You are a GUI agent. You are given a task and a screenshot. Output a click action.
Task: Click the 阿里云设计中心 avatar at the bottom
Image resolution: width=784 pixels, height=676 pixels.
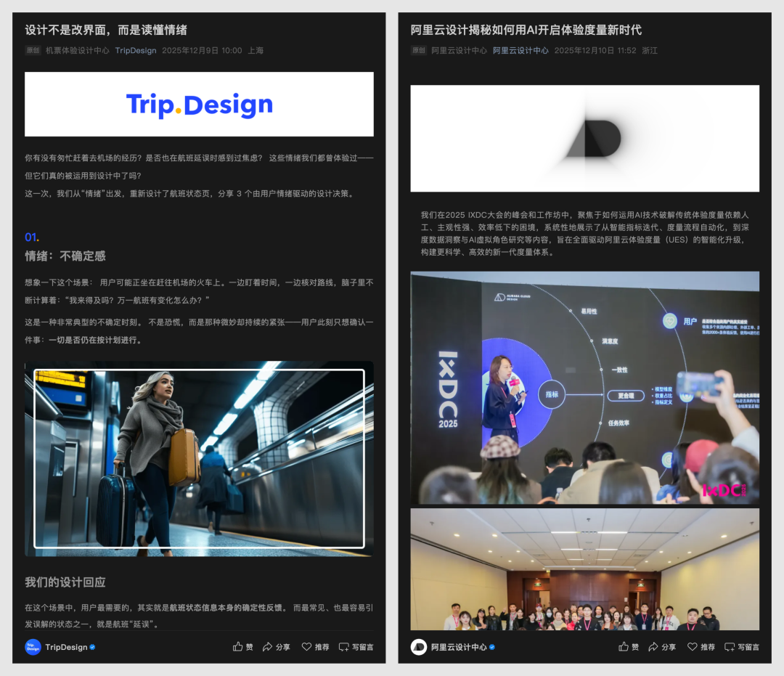(419, 646)
